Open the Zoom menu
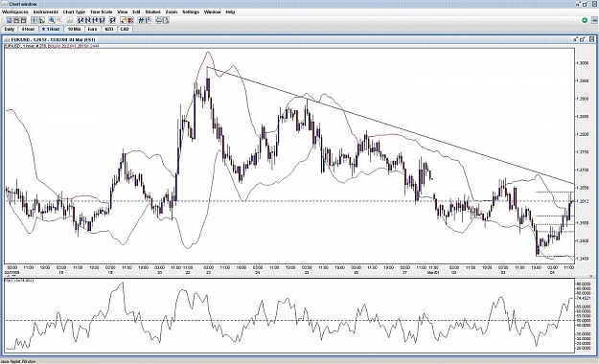Image resolution: width=599 pixels, height=364 pixels. click(x=172, y=11)
